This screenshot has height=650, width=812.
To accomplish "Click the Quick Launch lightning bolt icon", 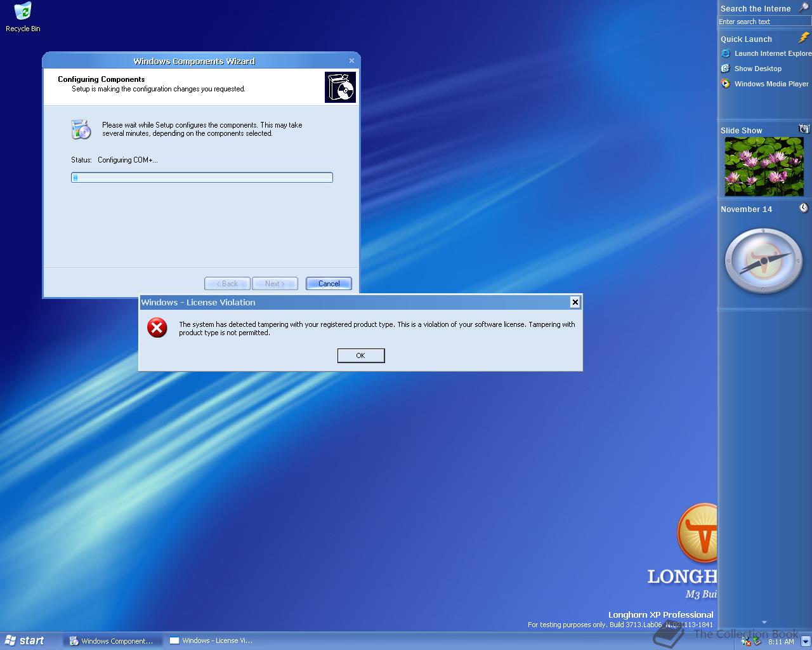I will click(804, 38).
